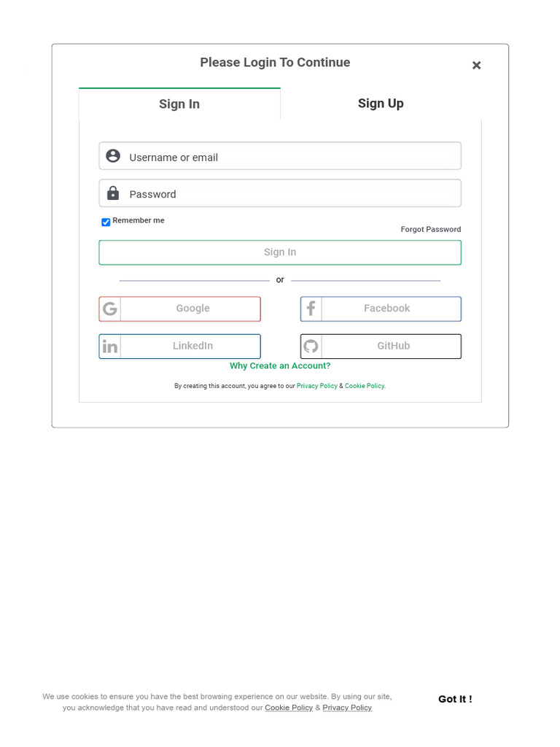The width and height of the screenshot is (560, 747).
Task: Focus the Username or email field
Action: click(x=292, y=157)
